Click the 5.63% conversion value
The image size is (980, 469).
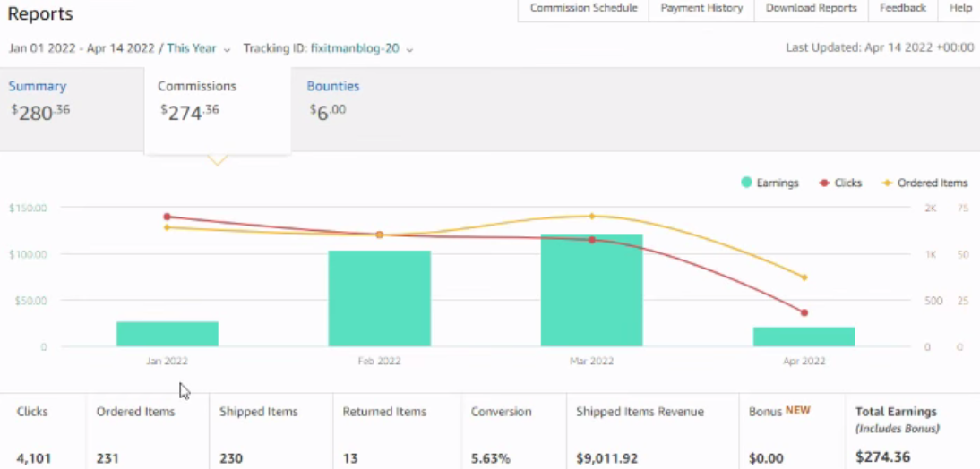pyautogui.click(x=491, y=457)
